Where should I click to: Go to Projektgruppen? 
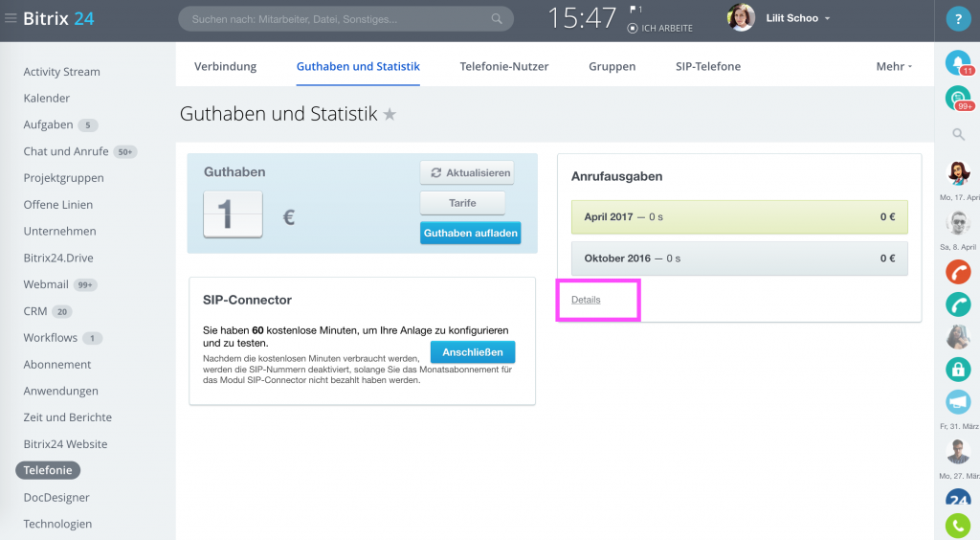(64, 178)
